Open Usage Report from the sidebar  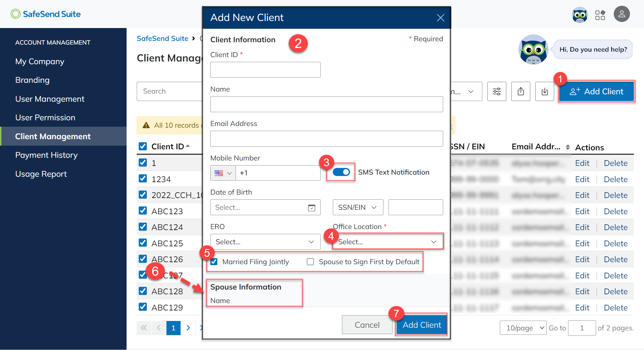41,174
